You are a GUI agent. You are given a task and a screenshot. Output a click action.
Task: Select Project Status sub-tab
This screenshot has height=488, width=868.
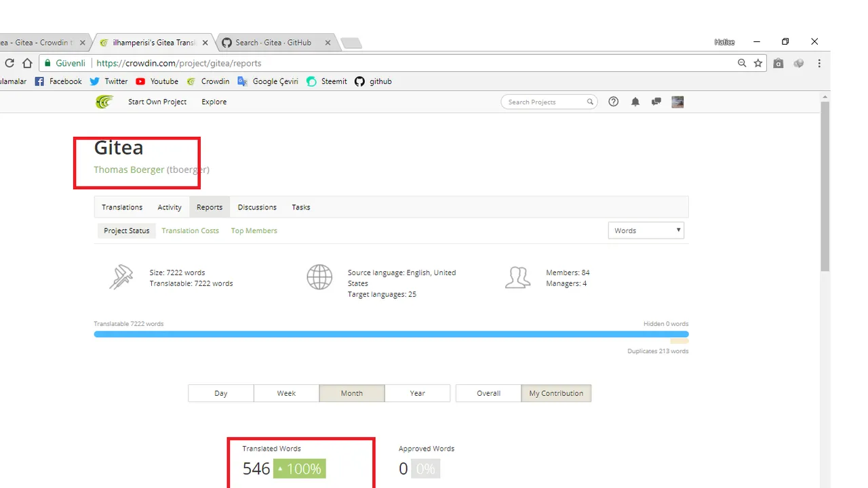(126, 230)
